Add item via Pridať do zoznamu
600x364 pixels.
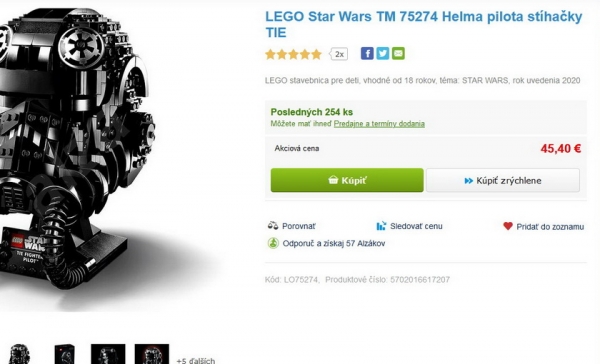tap(550, 227)
